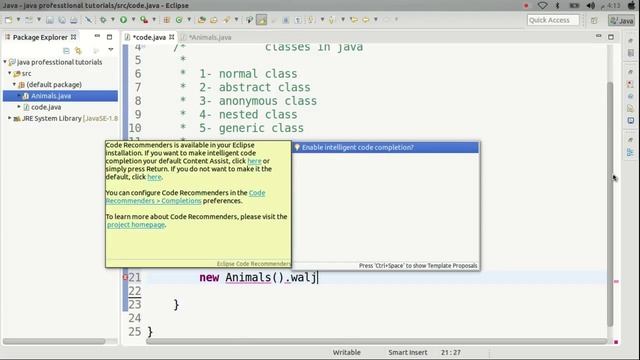Image resolution: width=640 pixels, height=360 pixels.
Task: Click the Last Edit Location icon
Action: (x=353, y=20)
